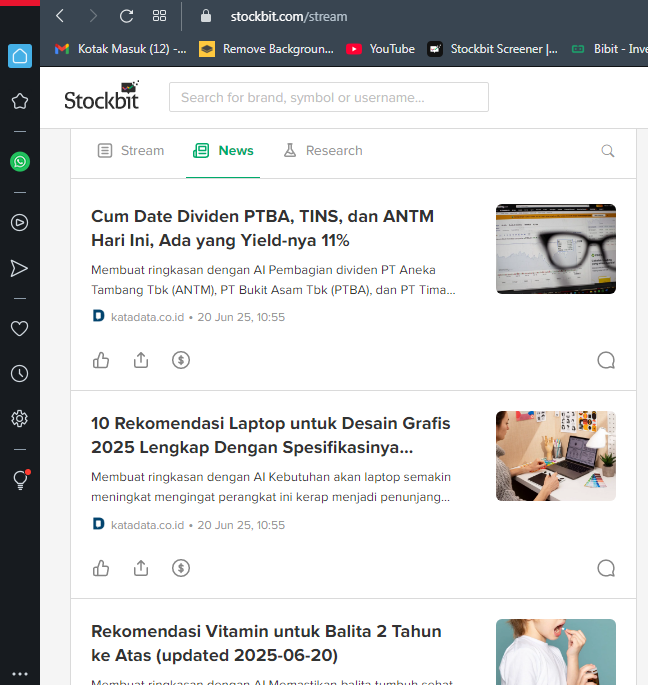The height and width of the screenshot is (685, 648).
Task: Focus the Search for brand, symbol field
Action: (329, 97)
